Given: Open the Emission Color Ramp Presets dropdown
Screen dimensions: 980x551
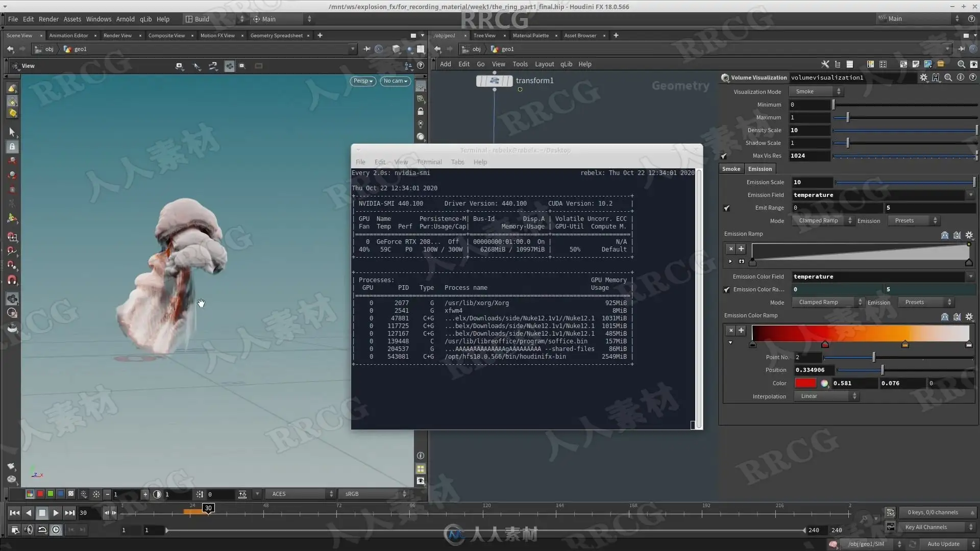Looking at the screenshot, I should tap(925, 303).
